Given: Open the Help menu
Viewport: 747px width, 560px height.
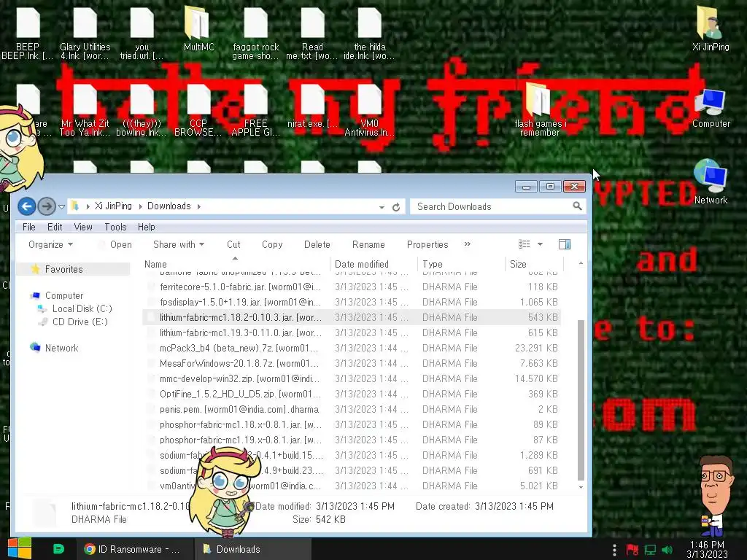Looking at the screenshot, I should 146,227.
